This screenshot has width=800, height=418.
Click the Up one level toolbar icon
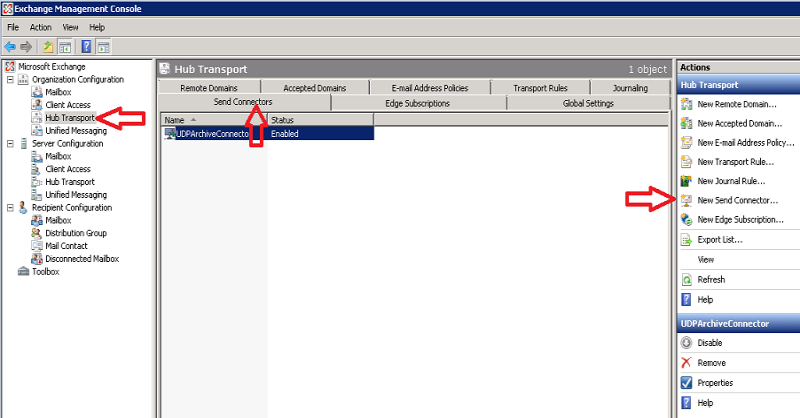[48, 47]
